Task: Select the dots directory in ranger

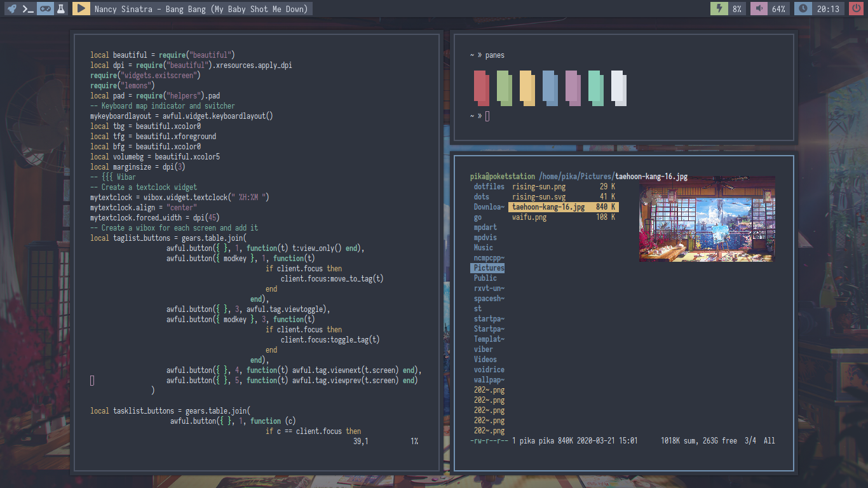Action: point(481,197)
